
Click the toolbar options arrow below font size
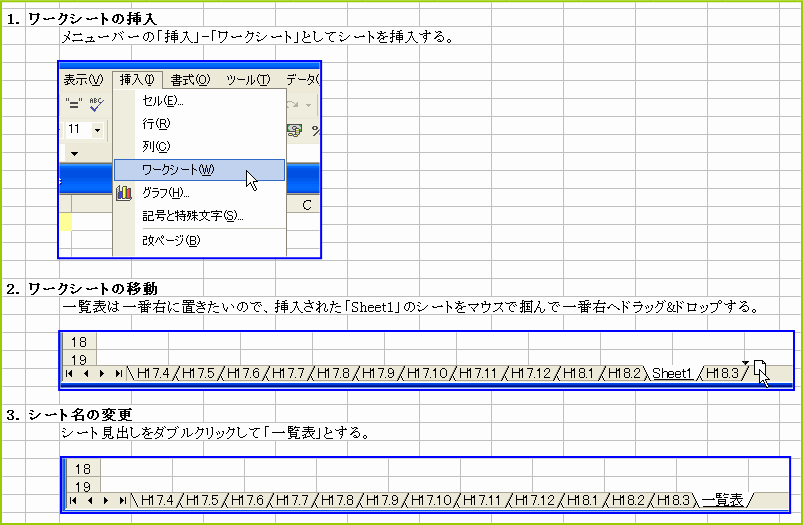coord(75,154)
